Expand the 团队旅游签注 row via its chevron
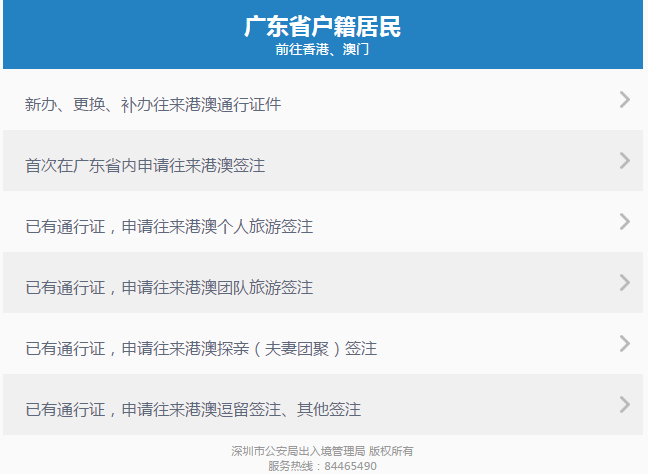Viewport: 648px width, 474px height. click(624, 282)
